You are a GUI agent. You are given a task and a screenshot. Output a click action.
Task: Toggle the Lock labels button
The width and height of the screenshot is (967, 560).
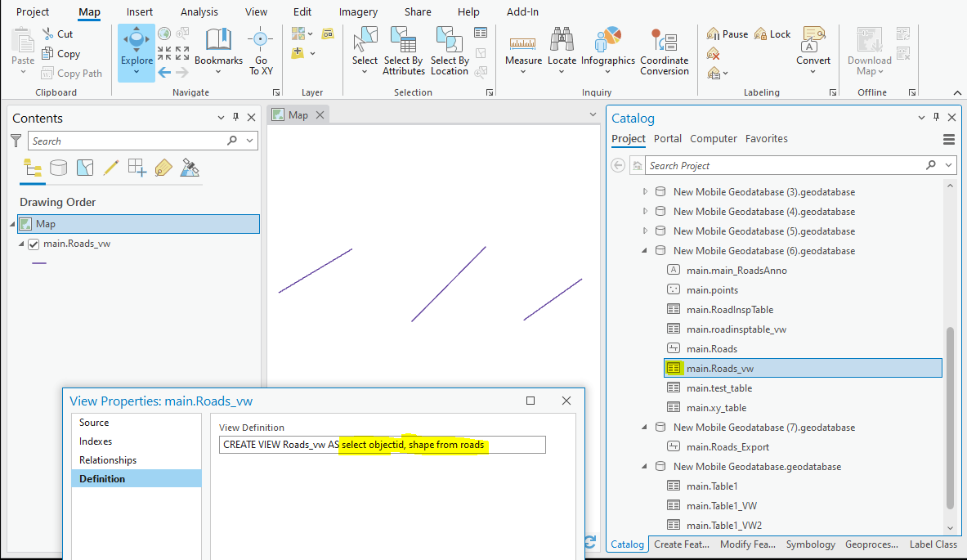pos(772,34)
